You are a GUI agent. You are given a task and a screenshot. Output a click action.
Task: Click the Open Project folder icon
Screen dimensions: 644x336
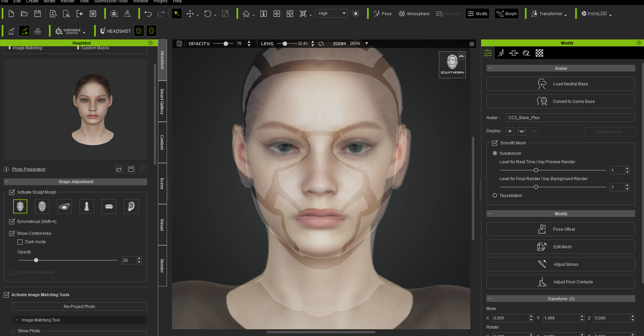pos(24,13)
